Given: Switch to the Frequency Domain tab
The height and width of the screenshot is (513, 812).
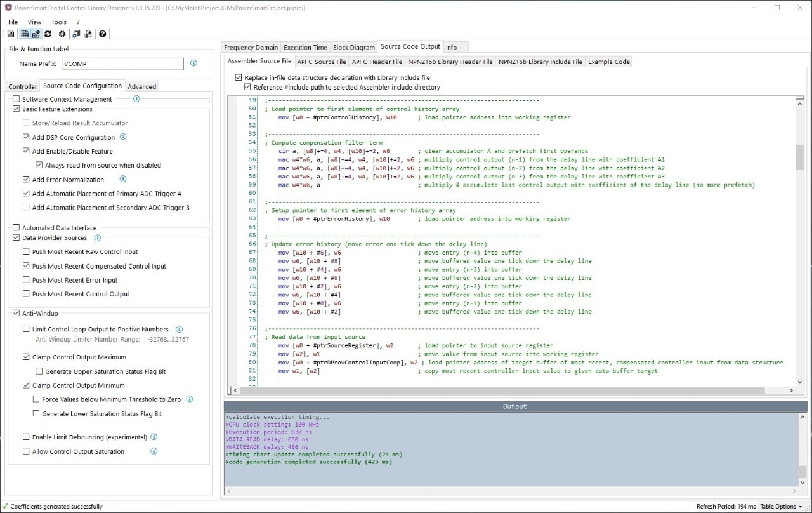Looking at the screenshot, I should (x=251, y=47).
